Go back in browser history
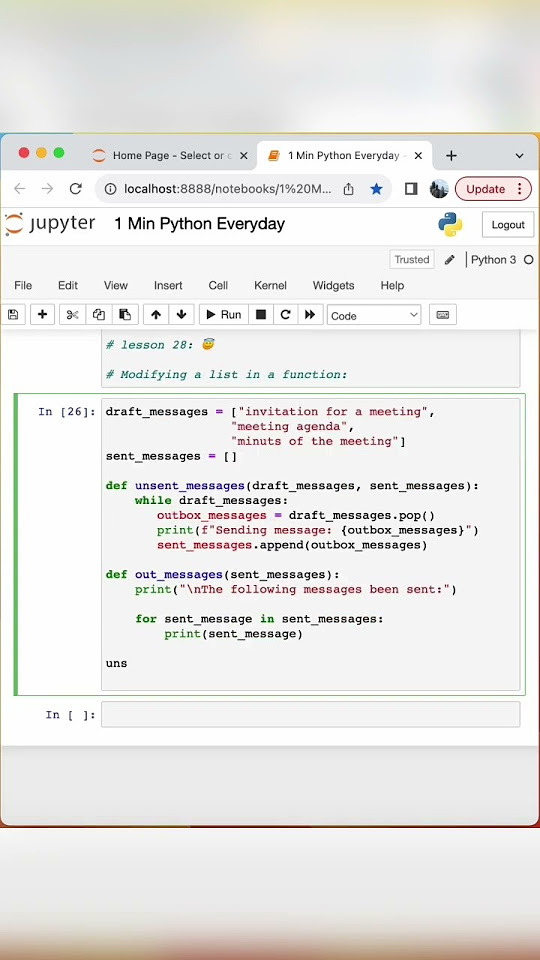Image resolution: width=540 pixels, height=960 pixels. pos(20,189)
